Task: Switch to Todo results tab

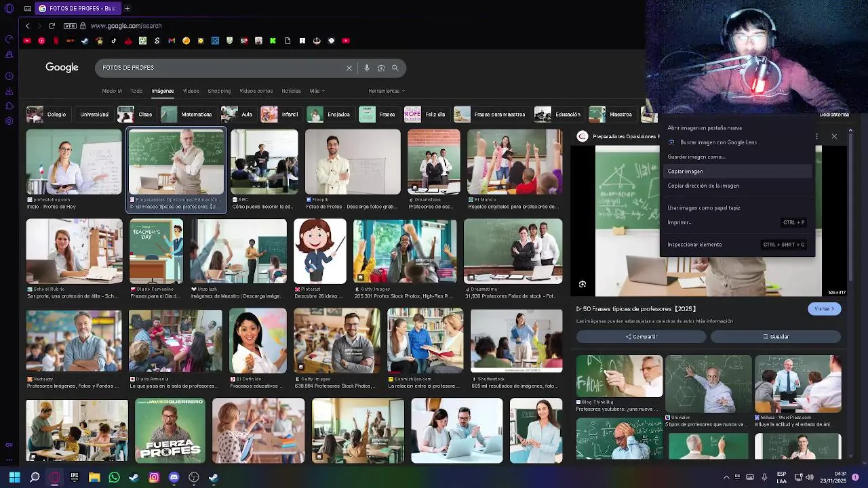Action: pyautogui.click(x=136, y=91)
